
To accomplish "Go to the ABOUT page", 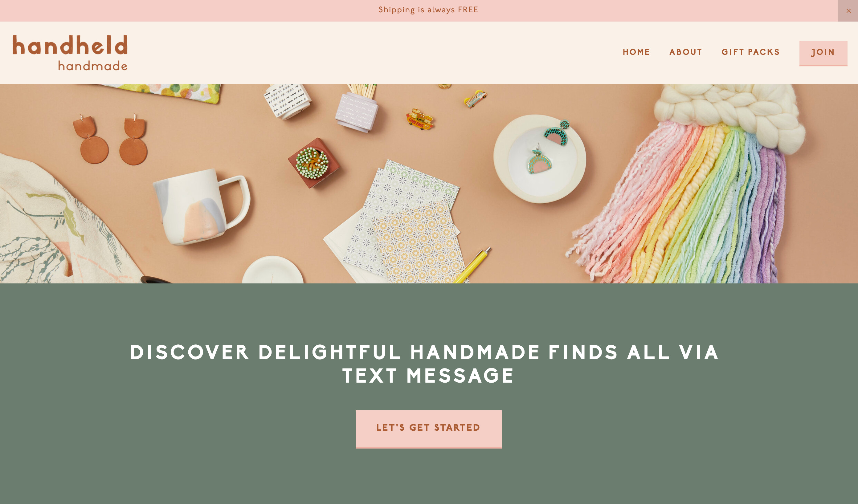I will click(685, 52).
